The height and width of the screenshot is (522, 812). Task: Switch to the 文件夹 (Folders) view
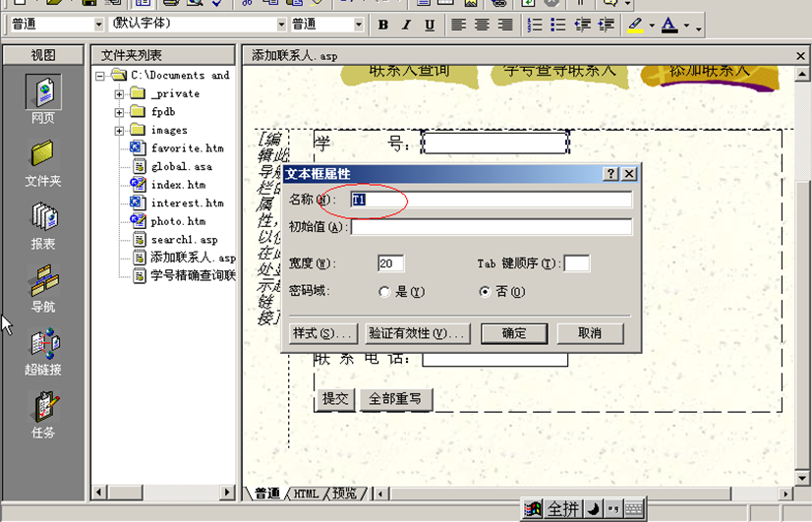(x=43, y=157)
